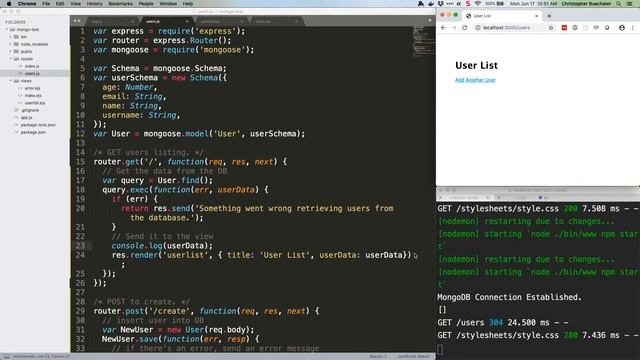Open app.js in the sidebar
The width and height of the screenshot is (640, 360).
[26, 118]
